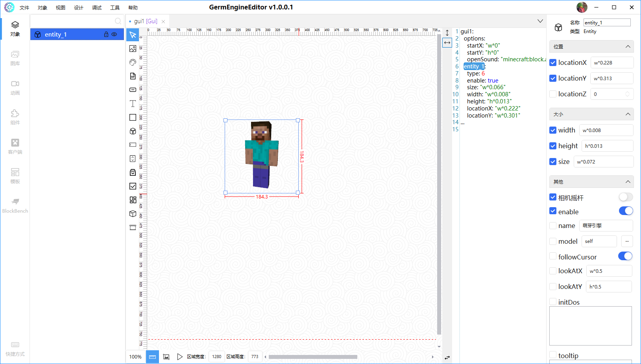
Task: Open the 文件 file menu
Action: point(24,8)
